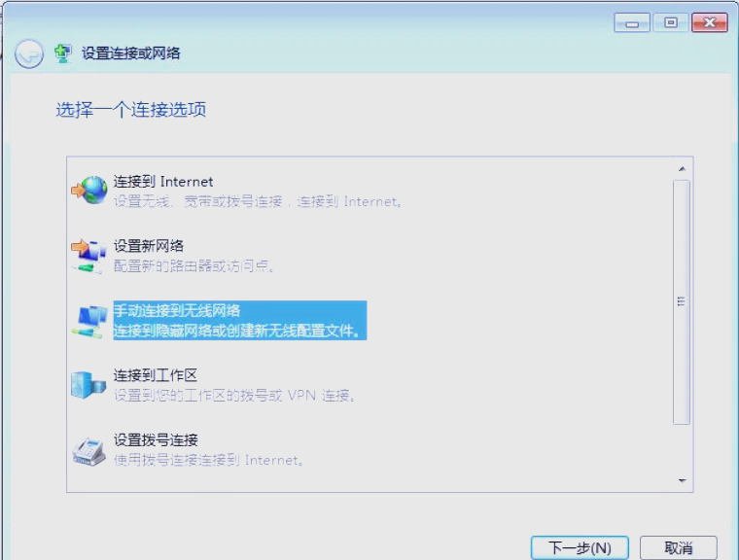Minimize the wizard window
Viewport: 739px width, 560px height.
632,22
